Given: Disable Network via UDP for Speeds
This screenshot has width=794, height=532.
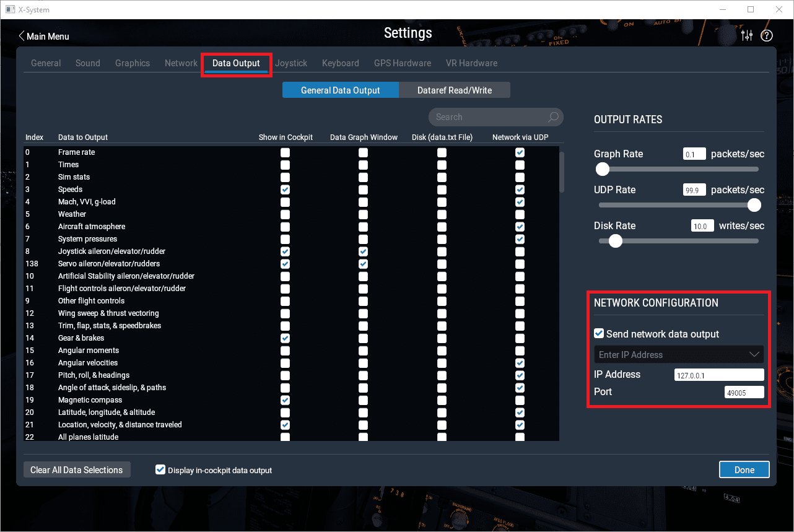Looking at the screenshot, I should coord(520,190).
